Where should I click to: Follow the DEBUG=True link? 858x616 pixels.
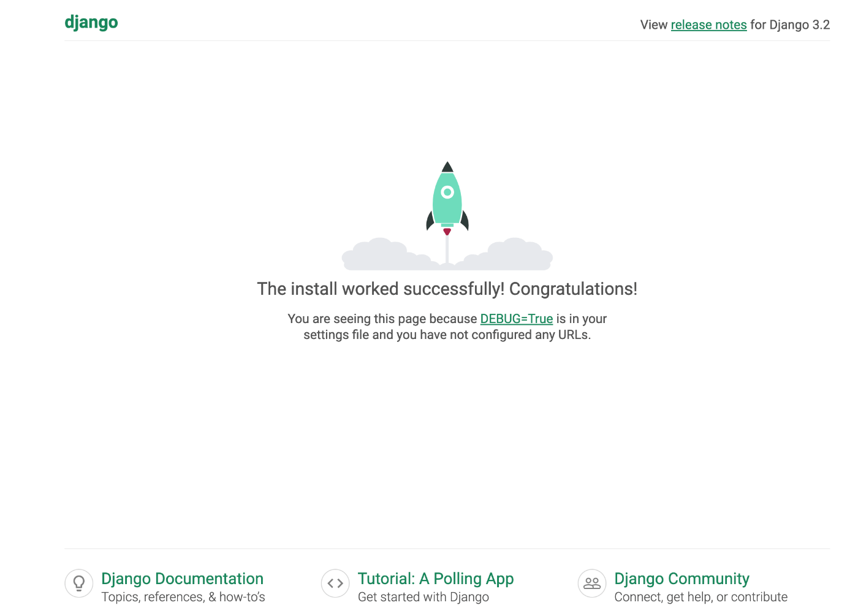517,319
